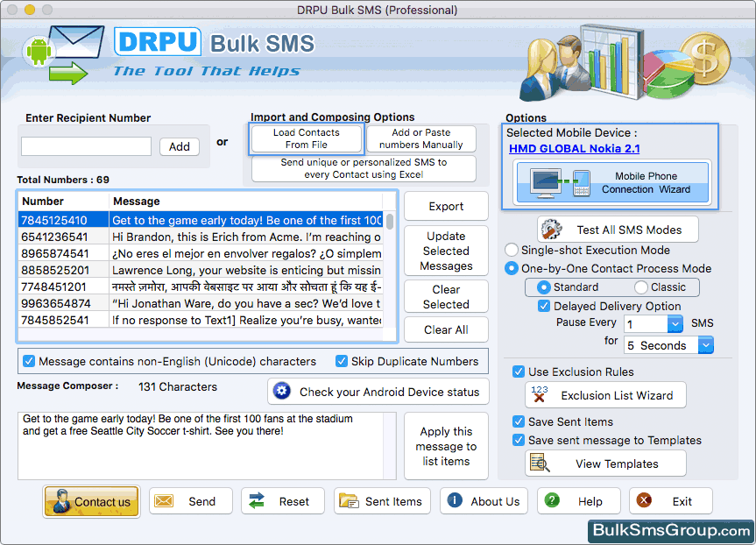Viewport: 756px width, 545px height.
Task: Click the Exclusion List Wizard 123 icon
Action: point(540,394)
